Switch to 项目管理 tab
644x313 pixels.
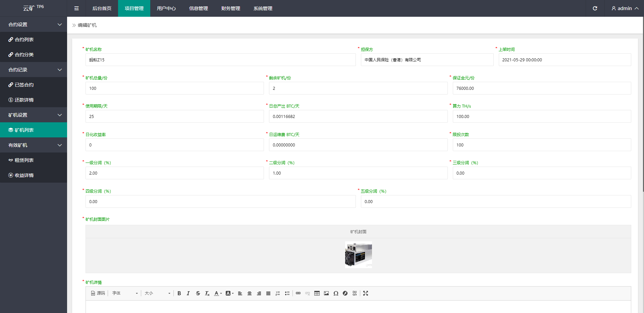[x=134, y=8]
